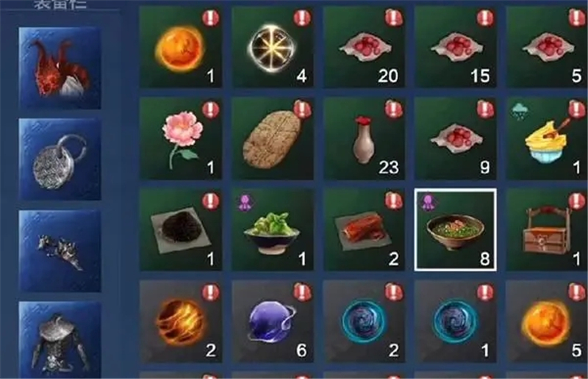Click the brown flatbread item
This screenshot has height=379, width=588.
pos(273,139)
